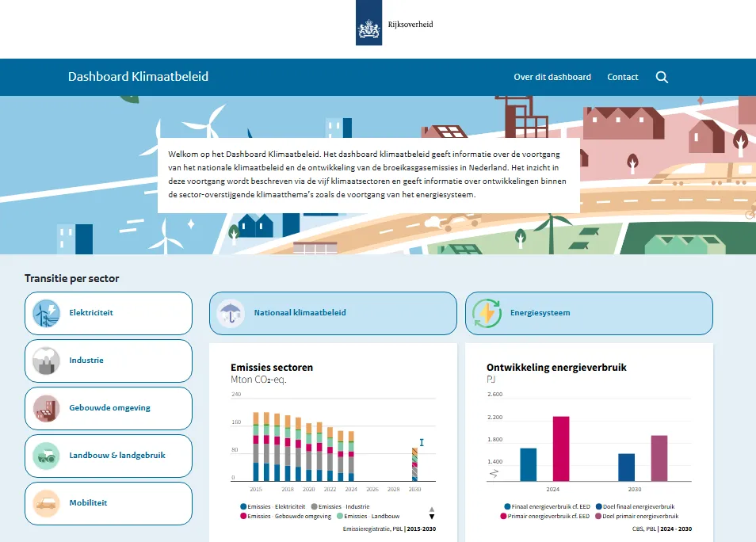Image resolution: width=756 pixels, height=542 pixels.
Task: Toggle the Emissies - Elektriciteit legend entry
Action: tap(273, 507)
